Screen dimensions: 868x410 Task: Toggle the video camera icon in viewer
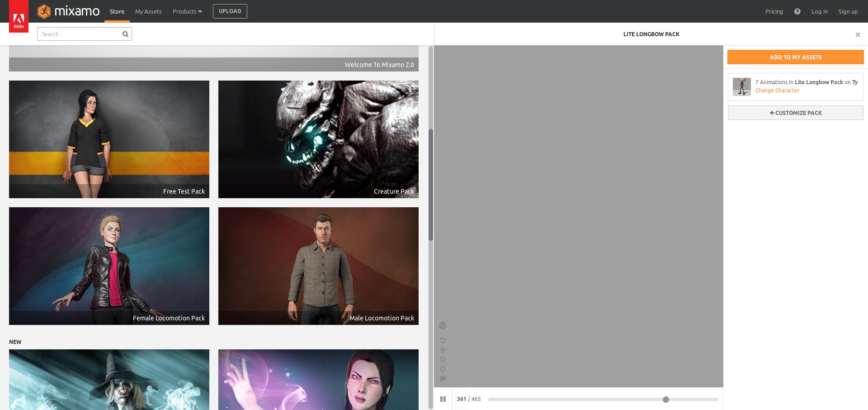tap(443, 378)
